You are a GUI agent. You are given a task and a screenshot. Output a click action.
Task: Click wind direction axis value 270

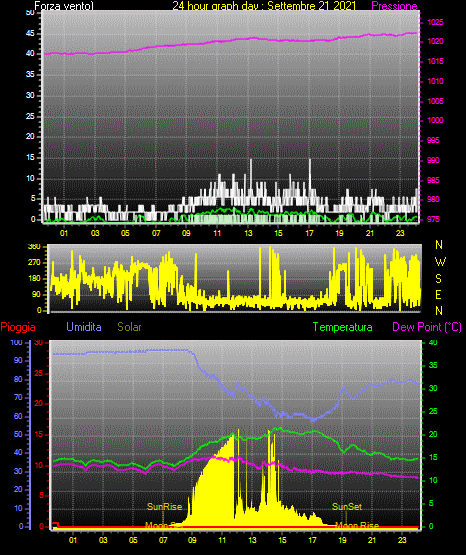[34, 263]
